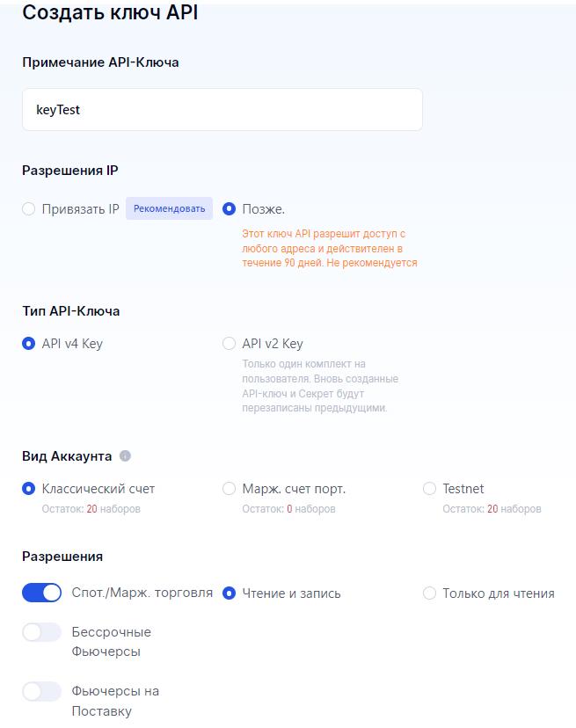Click the API key note input field
The image size is (576, 728).
coord(222,110)
